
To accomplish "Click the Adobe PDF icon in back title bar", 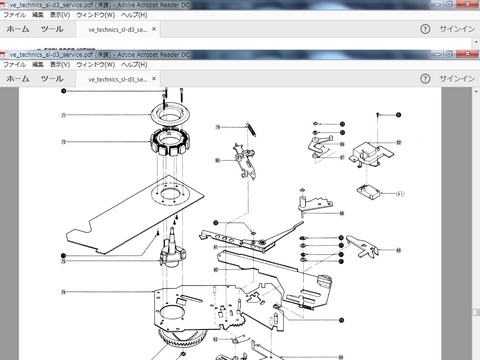I will pos(4,5).
